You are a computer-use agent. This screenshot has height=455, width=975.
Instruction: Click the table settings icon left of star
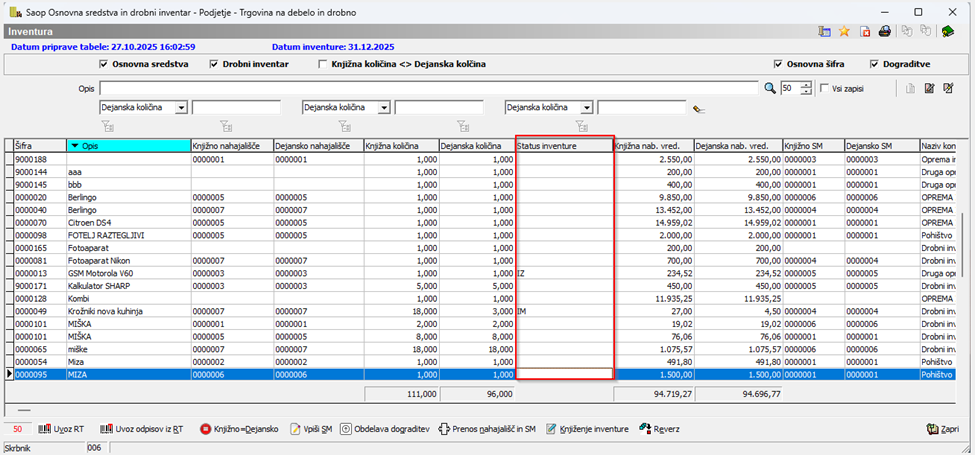825,32
